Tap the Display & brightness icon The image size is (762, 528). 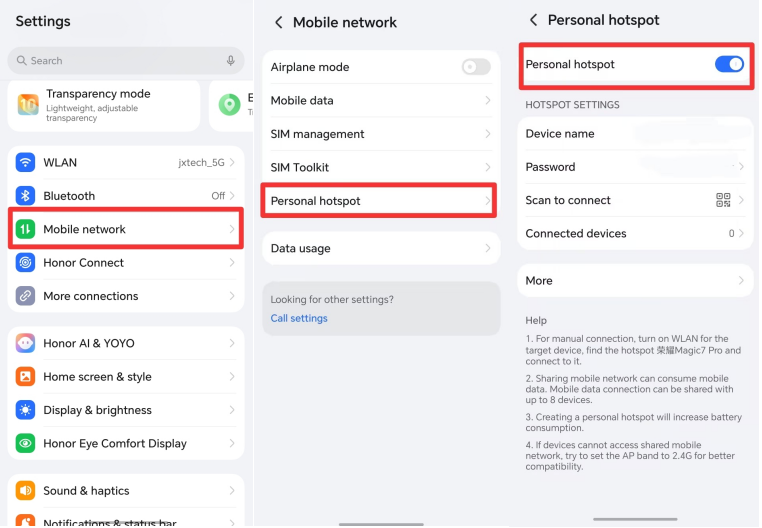coord(26,410)
